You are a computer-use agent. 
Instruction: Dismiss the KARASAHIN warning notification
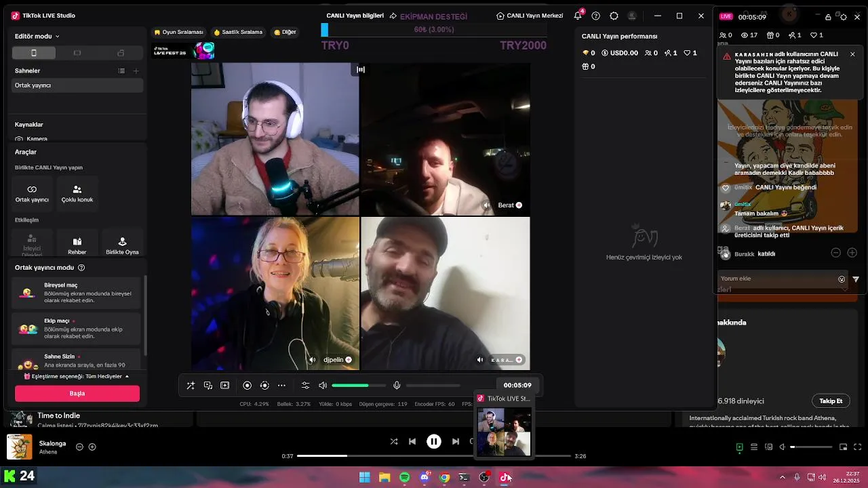852,54
